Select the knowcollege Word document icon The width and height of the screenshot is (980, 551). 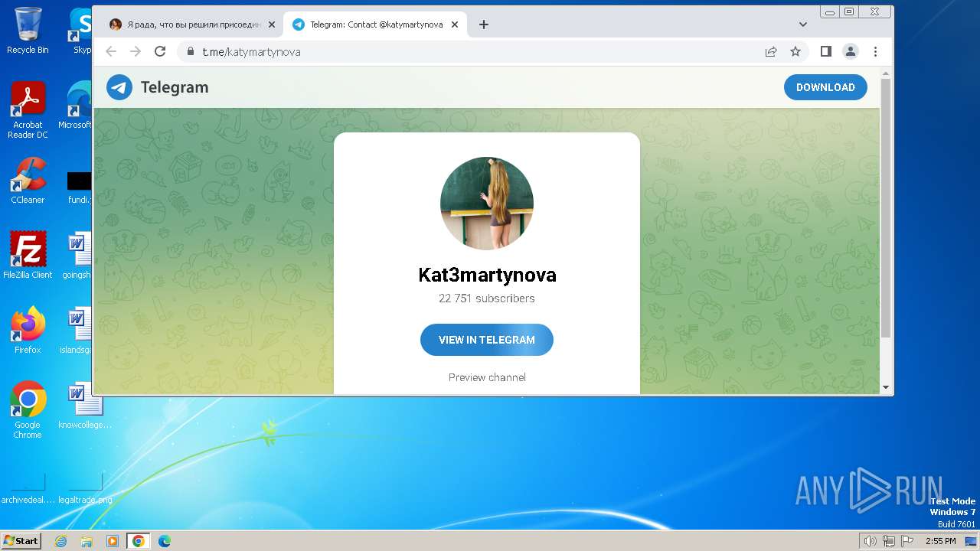click(84, 406)
